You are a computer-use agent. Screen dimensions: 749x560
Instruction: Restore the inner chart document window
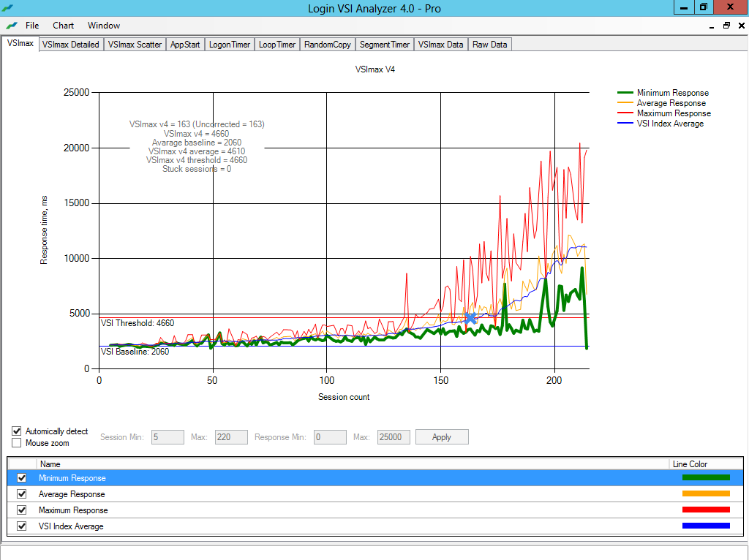(726, 26)
